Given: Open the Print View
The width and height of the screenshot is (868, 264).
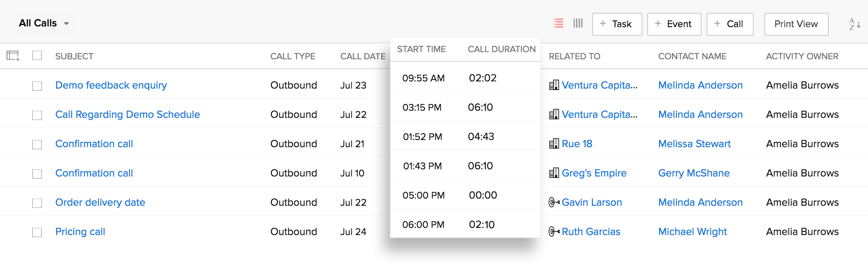Looking at the screenshot, I should (796, 24).
